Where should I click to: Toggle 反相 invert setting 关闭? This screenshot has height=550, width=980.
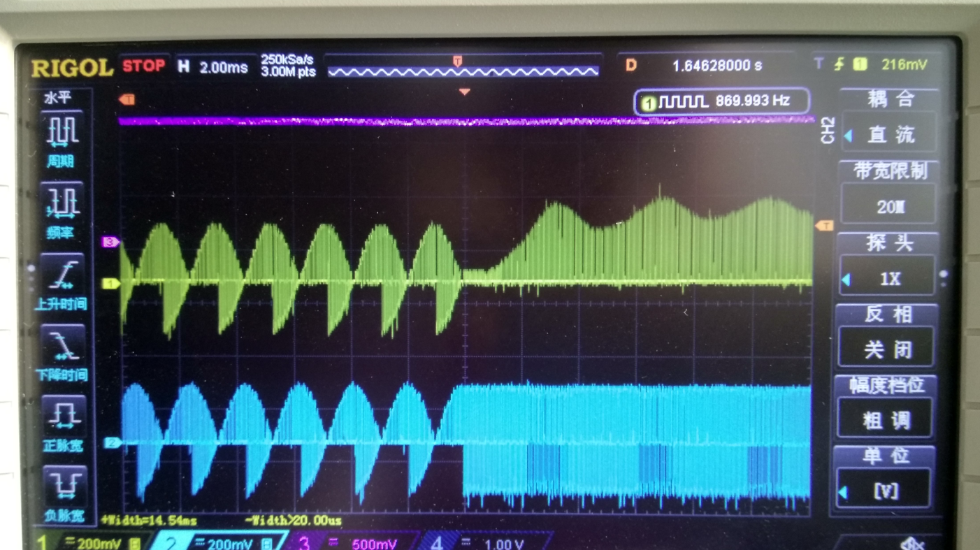tap(886, 347)
